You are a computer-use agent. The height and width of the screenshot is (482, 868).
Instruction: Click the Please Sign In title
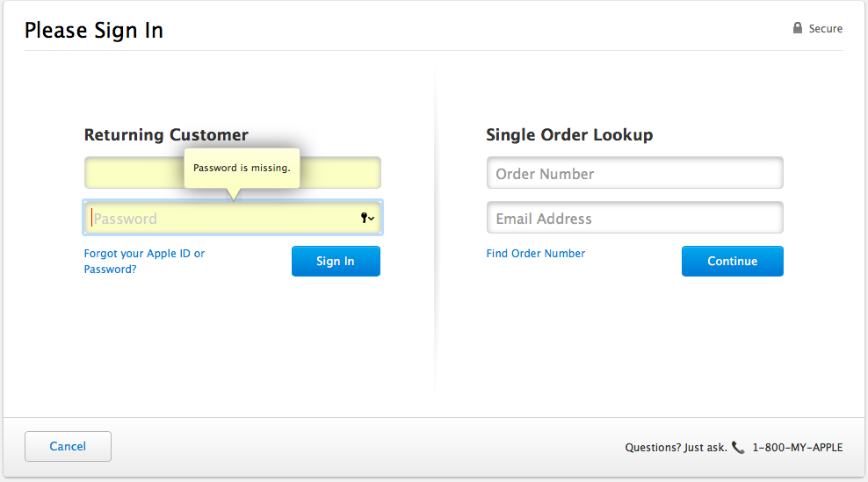[94, 31]
